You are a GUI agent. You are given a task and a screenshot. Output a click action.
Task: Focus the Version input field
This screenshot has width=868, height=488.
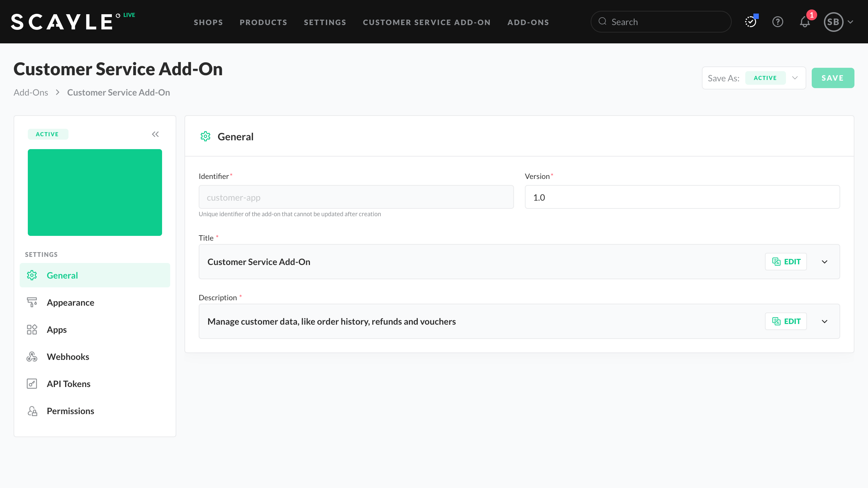tap(682, 197)
